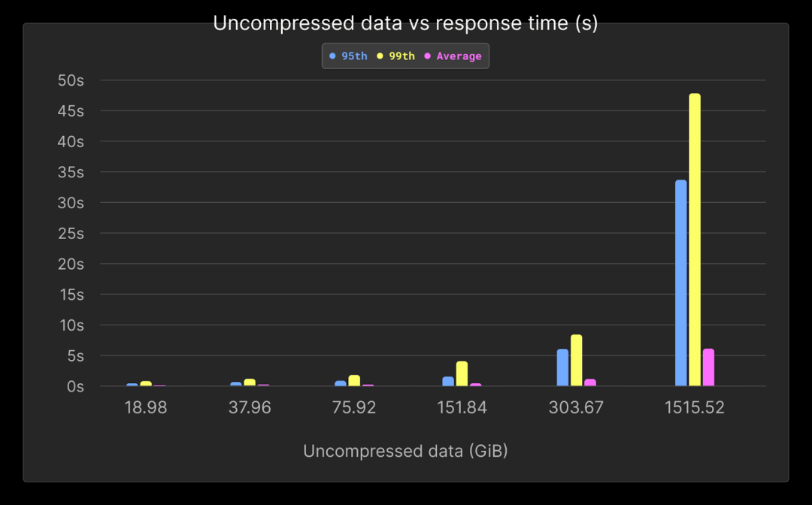The width and height of the screenshot is (812, 505).
Task: Select the pink Average bar at 1515.52
Action: coord(708,367)
